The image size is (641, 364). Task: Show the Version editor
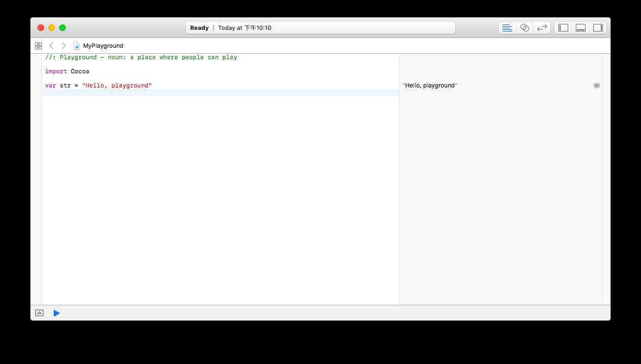pyautogui.click(x=542, y=28)
